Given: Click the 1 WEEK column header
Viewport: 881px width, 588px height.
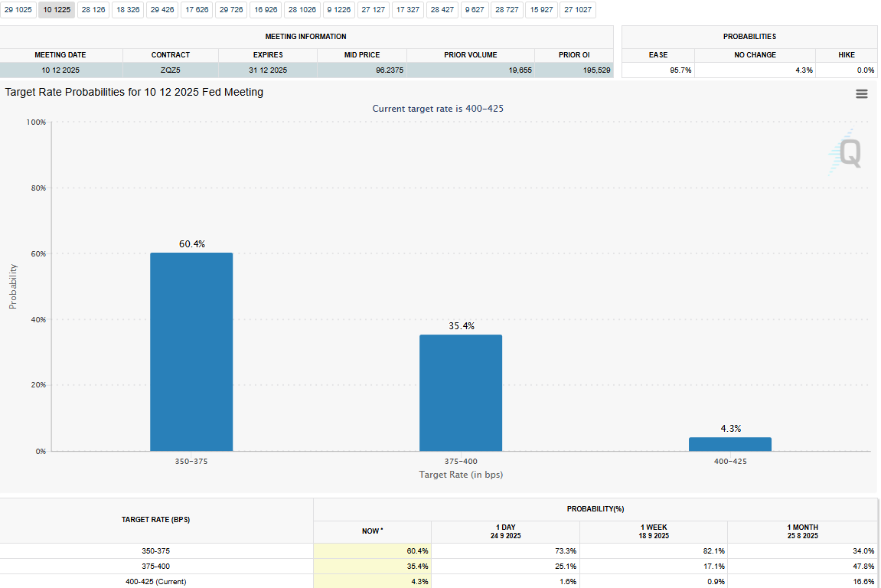Looking at the screenshot, I should [653, 531].
